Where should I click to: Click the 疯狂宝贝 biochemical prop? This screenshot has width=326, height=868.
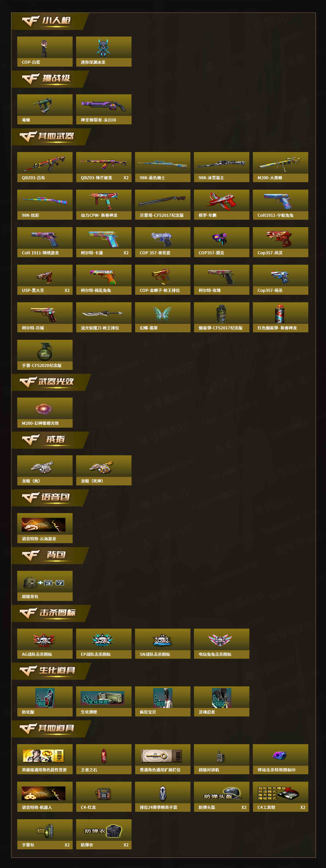point(163,701)
